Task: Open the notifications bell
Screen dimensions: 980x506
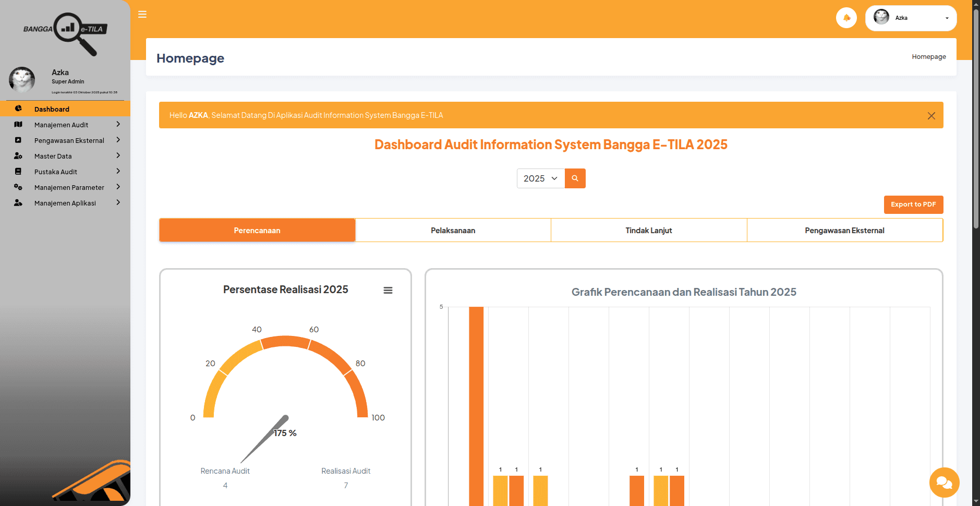Action: 846,17
